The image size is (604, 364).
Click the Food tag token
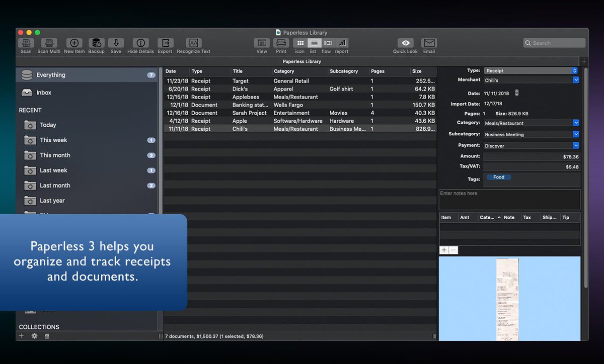[499, 177]
